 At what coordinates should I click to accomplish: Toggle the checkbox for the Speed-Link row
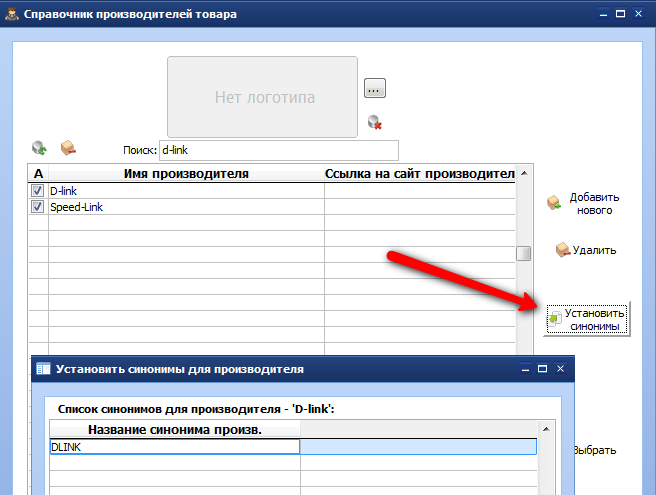tap(37, 207)
